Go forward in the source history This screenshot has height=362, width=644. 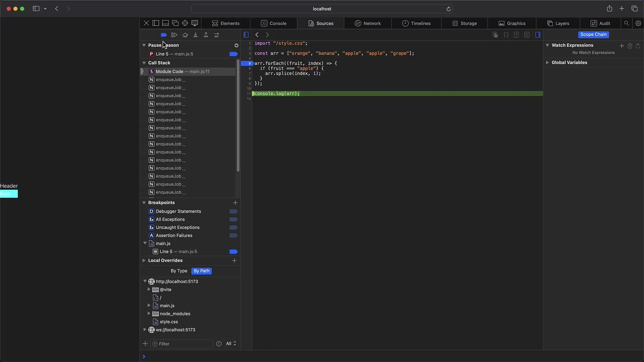[267, 35]
